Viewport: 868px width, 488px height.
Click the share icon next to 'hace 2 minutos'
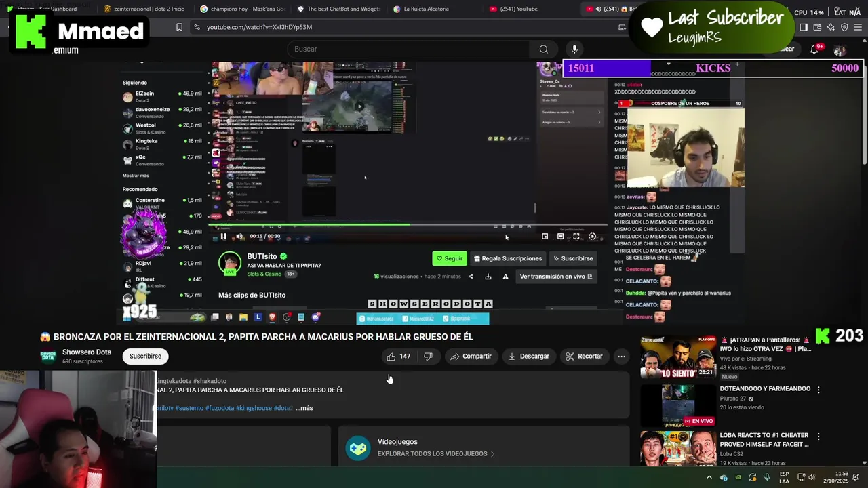[471, 277]
